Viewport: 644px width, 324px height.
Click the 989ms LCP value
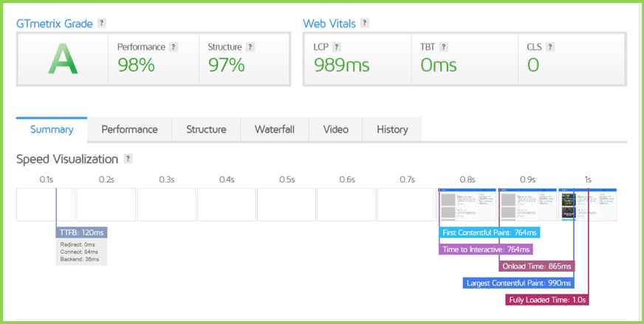(x=341, y=65)
